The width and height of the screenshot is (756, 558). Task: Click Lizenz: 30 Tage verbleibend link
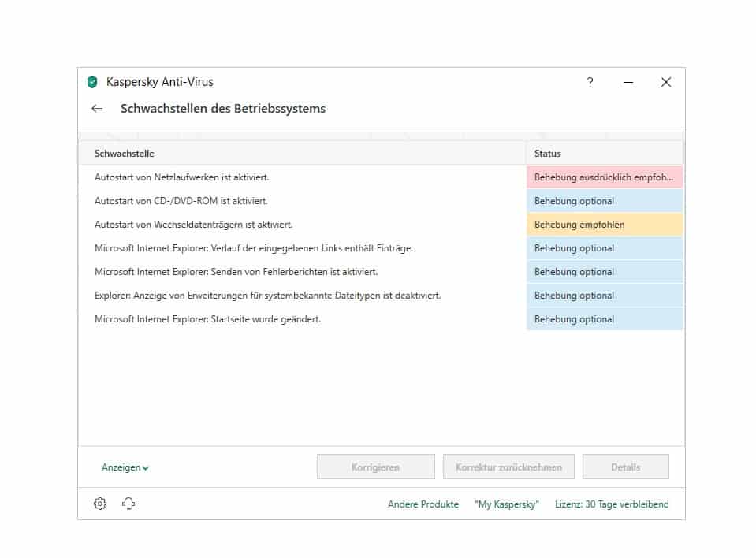pyautogui.click(x=612, y=504)
